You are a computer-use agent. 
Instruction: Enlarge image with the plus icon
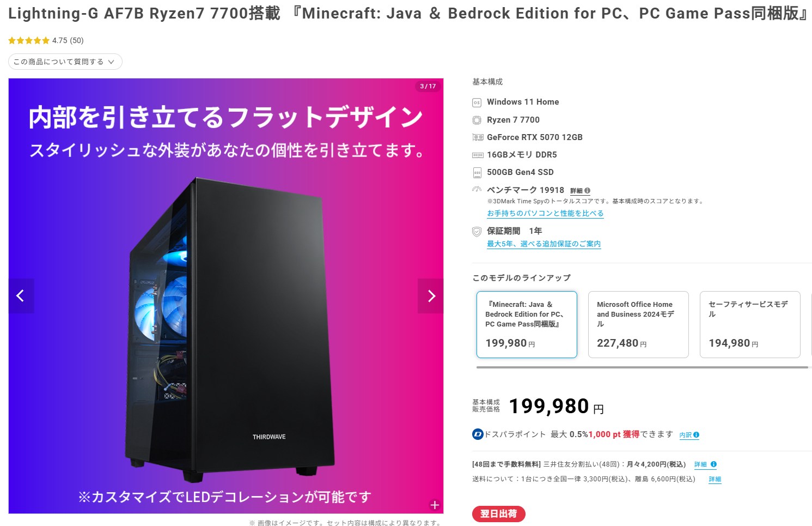tap(435, 505)
